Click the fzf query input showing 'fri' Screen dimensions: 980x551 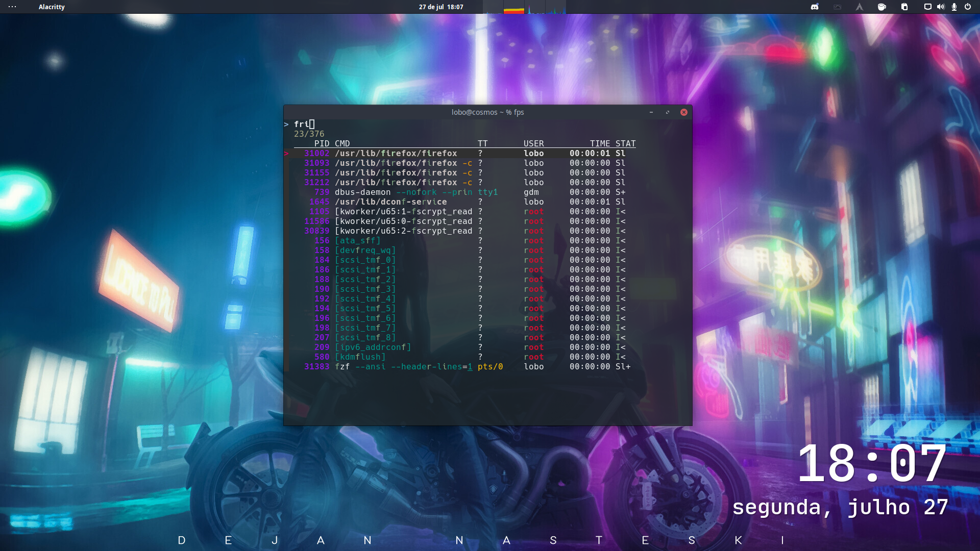pyautogui.click(x=304, y=124)
